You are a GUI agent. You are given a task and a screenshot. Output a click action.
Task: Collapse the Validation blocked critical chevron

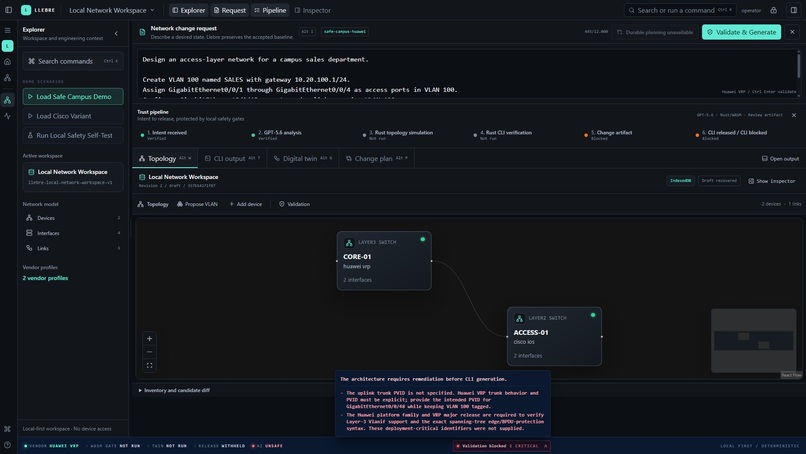[546, 446]
